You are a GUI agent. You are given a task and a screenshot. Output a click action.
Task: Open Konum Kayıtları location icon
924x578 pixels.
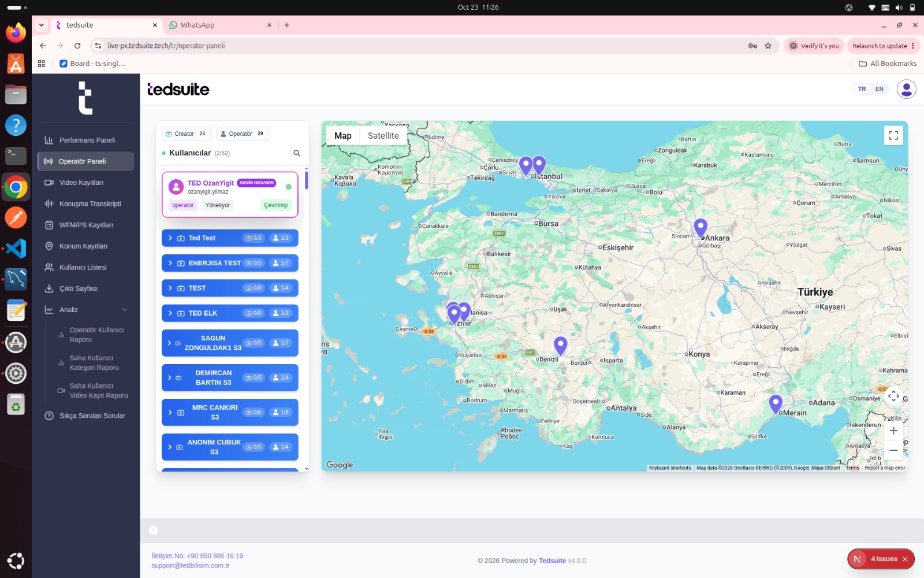(x=49, y=246)
